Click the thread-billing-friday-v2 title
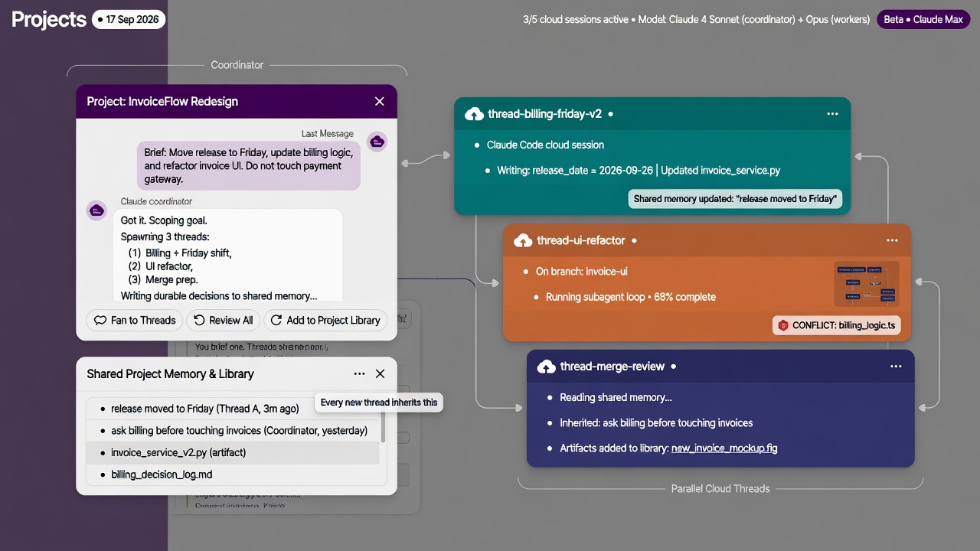This screenshot has height=551, width=980. [x=545, y=114]
